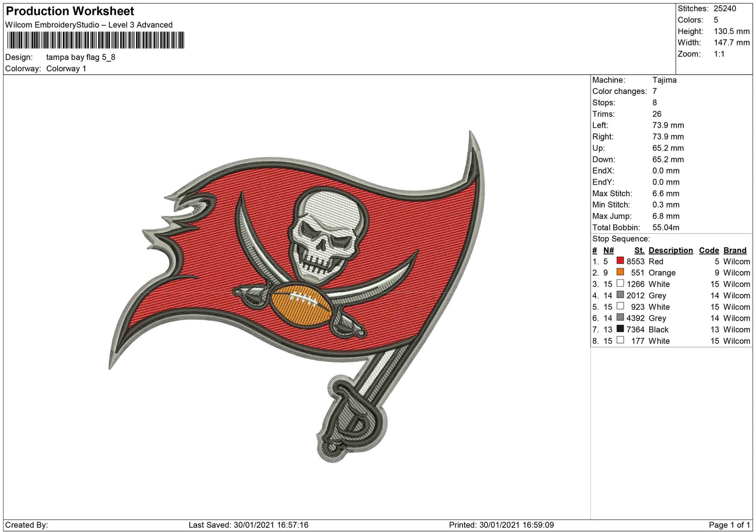
Task: Click the "Brand" column header
Action: [x=735, y=251]
